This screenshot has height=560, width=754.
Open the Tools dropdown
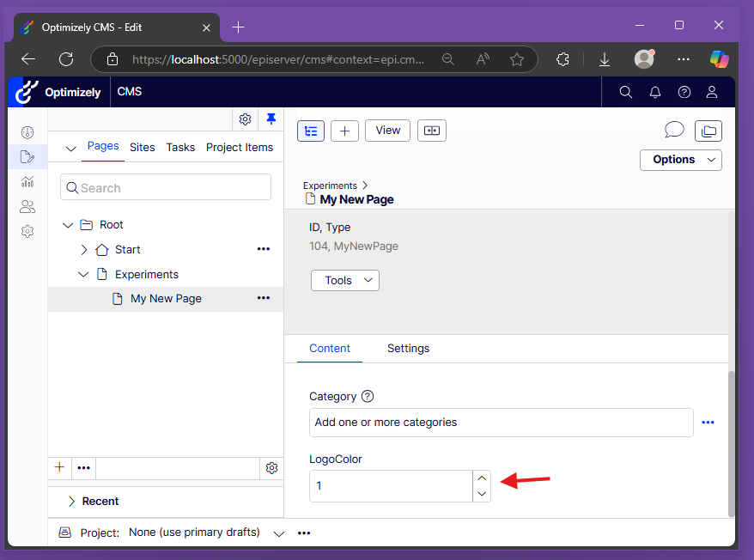[345, 281]
